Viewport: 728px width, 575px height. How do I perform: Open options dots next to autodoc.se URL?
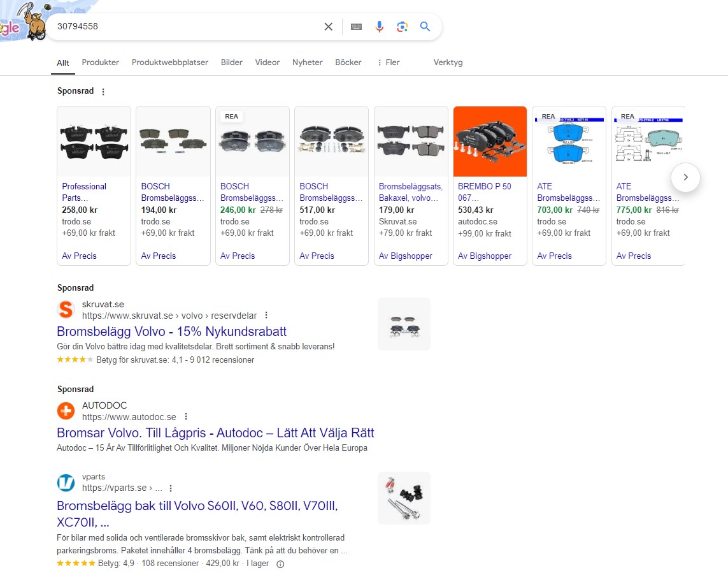186,416
